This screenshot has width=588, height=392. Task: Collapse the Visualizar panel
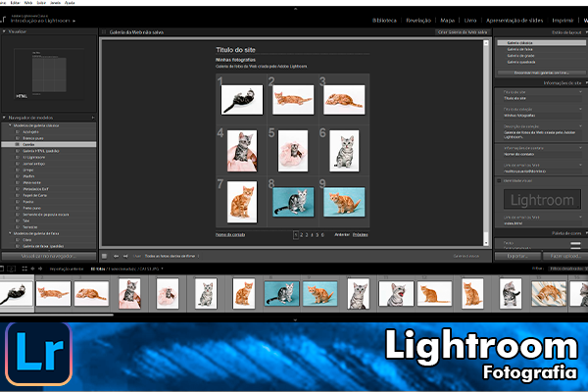[4, 31]
